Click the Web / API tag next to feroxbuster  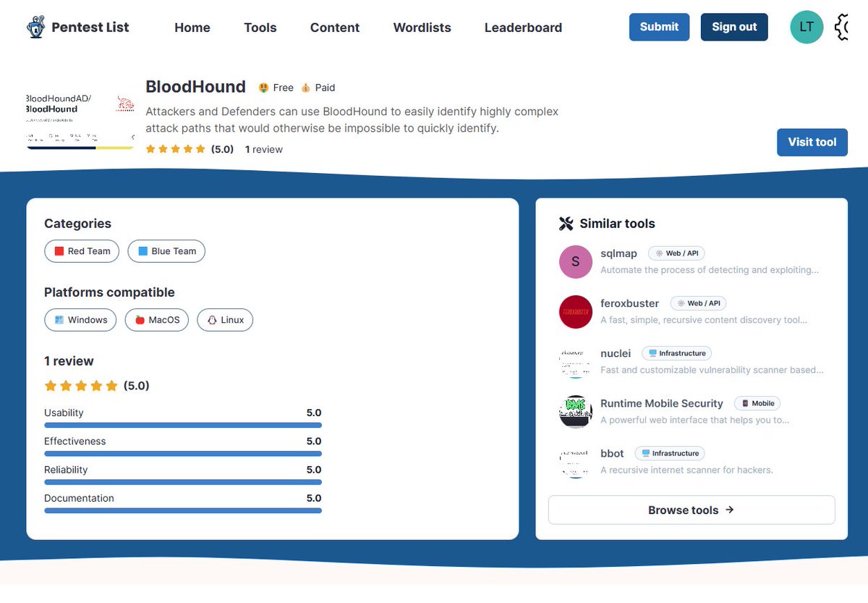[699, 303]
